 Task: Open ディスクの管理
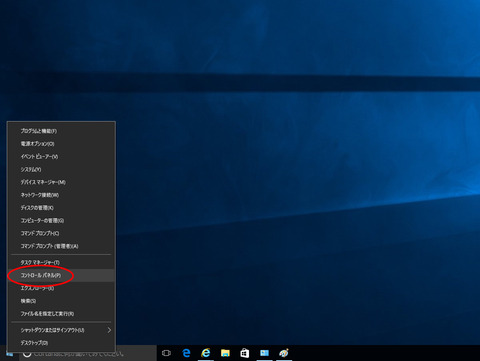[x=61, y=208]
